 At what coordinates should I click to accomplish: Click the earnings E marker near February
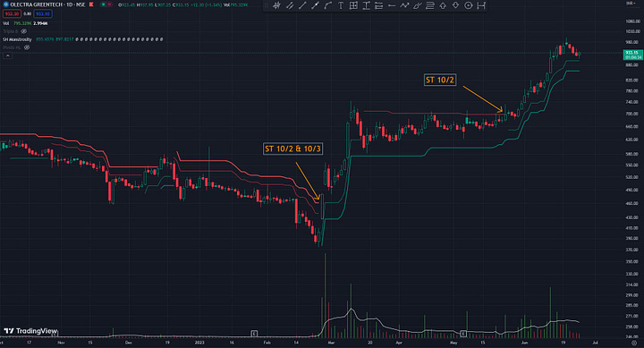coord(254,333)
